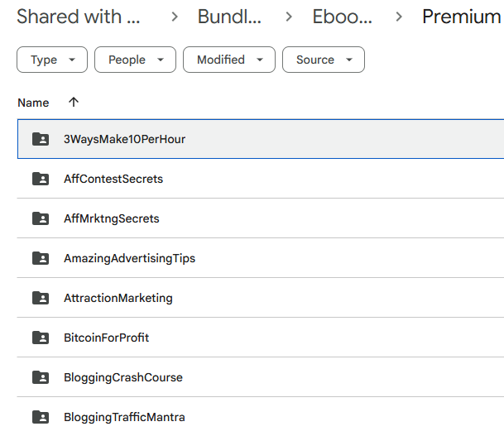504x436 pixels.
Task: Go to Shared with me breadcrumb
Action: click(79, 17)
